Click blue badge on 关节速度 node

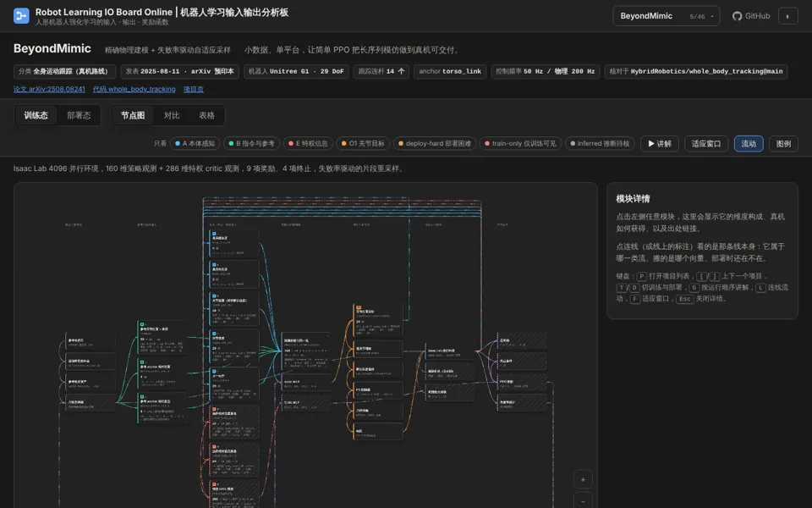tap(214, 334)
